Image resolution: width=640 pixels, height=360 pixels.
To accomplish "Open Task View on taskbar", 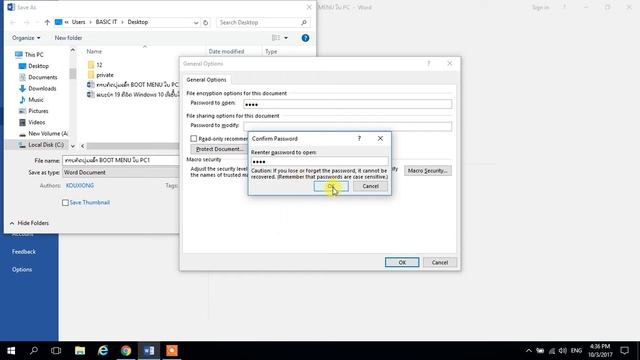I will tap(56, 351).
